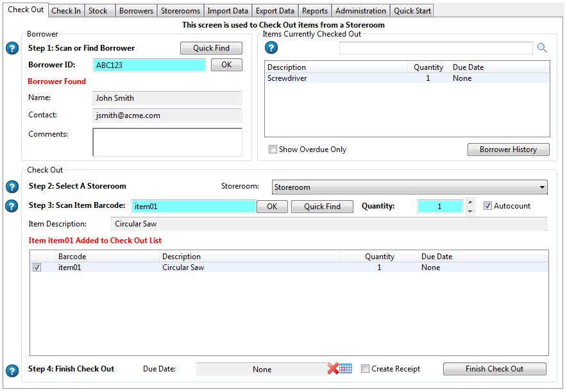This screenshot has width=567, height=392.
Task: Expand the Storeroom dropdown list
Action: coord(543,187)
